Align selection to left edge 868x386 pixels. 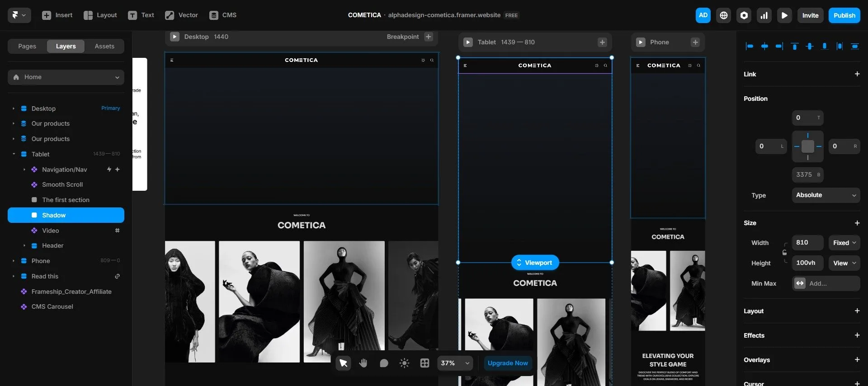(749, 46)
